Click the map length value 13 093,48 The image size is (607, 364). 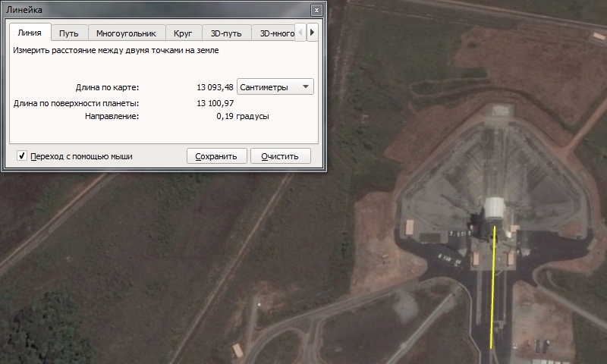tap(215, 87)
